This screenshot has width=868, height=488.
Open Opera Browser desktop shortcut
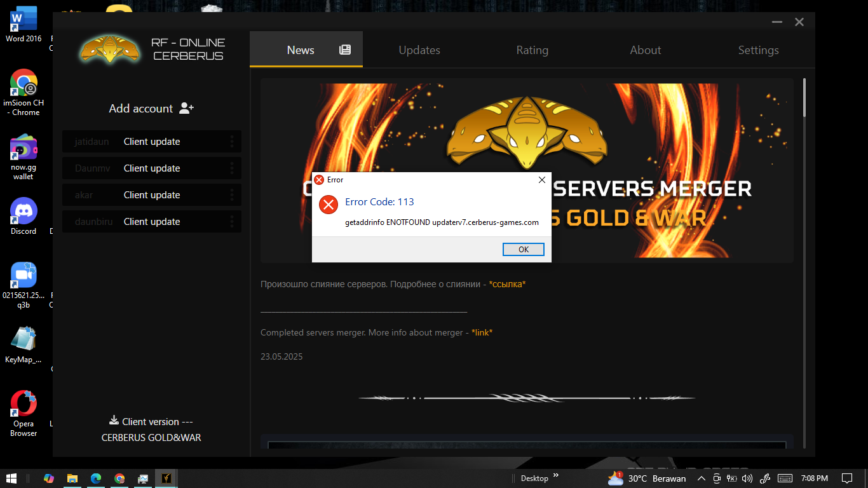pyautogui.click(x=24, y=404)
